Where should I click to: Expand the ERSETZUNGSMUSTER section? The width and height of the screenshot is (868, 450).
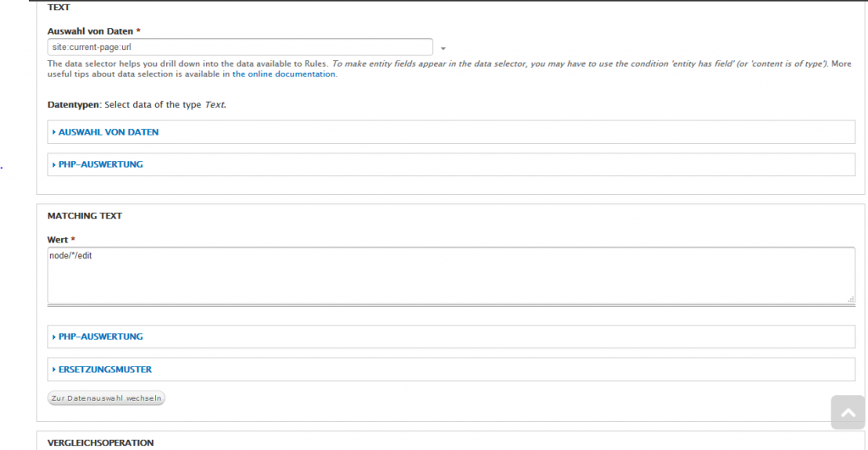point(105,369)
